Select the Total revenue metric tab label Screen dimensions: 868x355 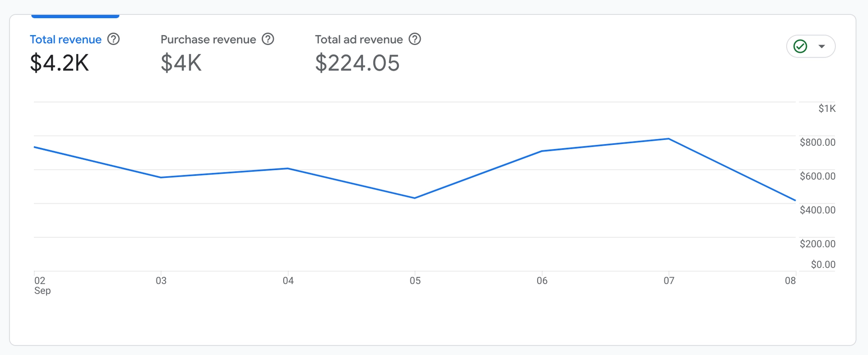[x=66, y=40]
